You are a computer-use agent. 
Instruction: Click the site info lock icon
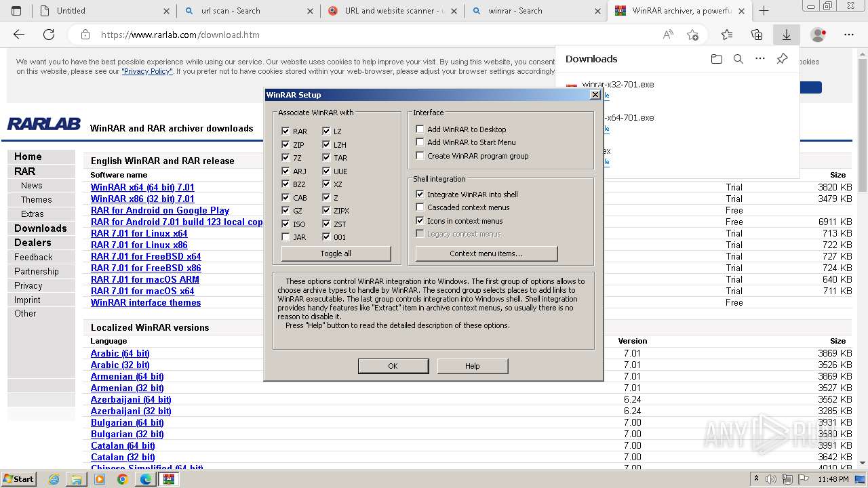pos(85,35)
